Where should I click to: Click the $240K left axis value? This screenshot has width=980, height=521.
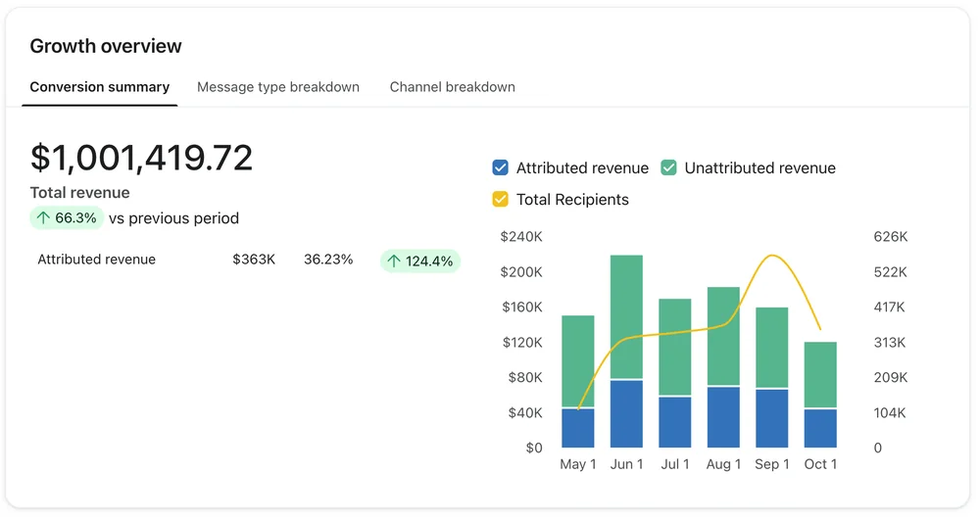pyautogui.click(x=521, y=237)
